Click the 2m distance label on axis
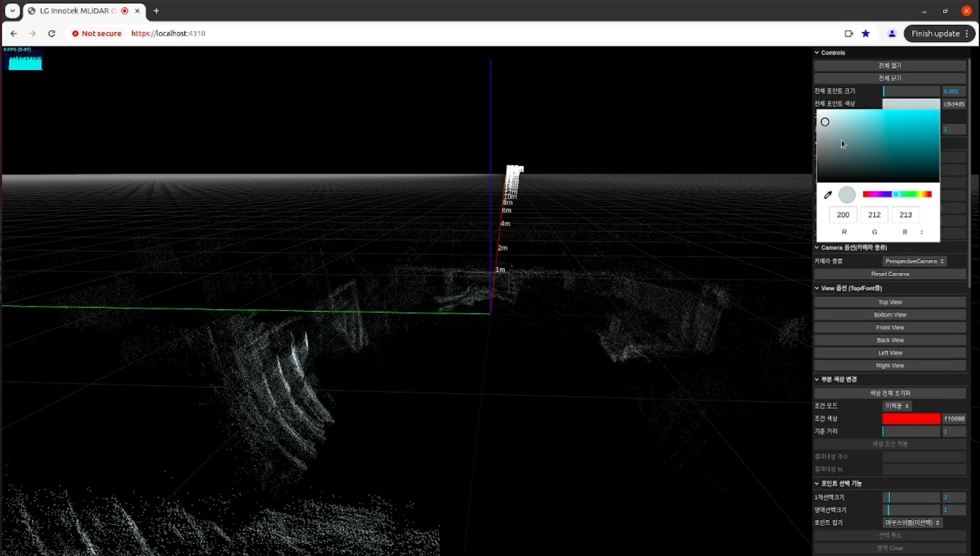Screen dimensions: 980x556 (x=503, y=248)
